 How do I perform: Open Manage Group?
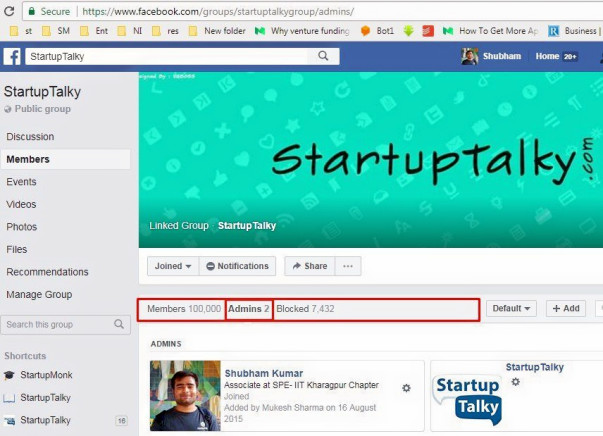pyautogui.click(x=39, y=295)
